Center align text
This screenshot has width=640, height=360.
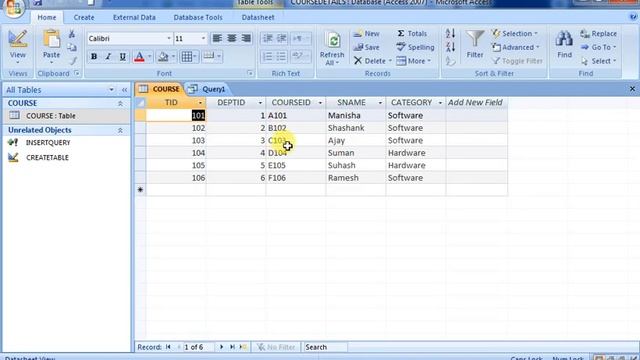click(231, 38)
